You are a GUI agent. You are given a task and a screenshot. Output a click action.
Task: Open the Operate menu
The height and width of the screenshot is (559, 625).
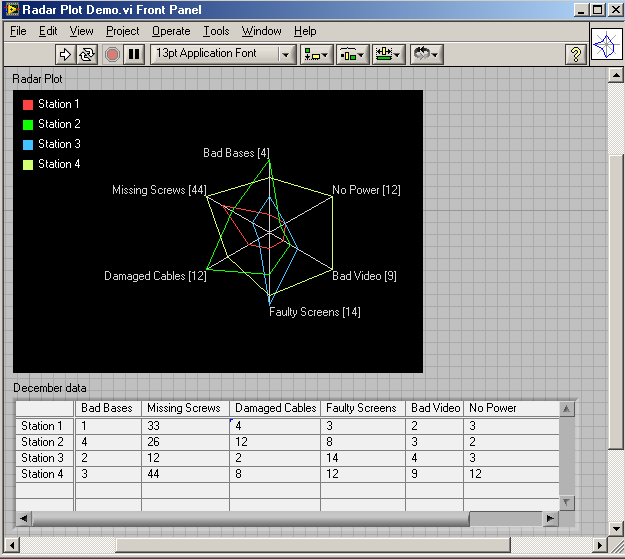171,31
